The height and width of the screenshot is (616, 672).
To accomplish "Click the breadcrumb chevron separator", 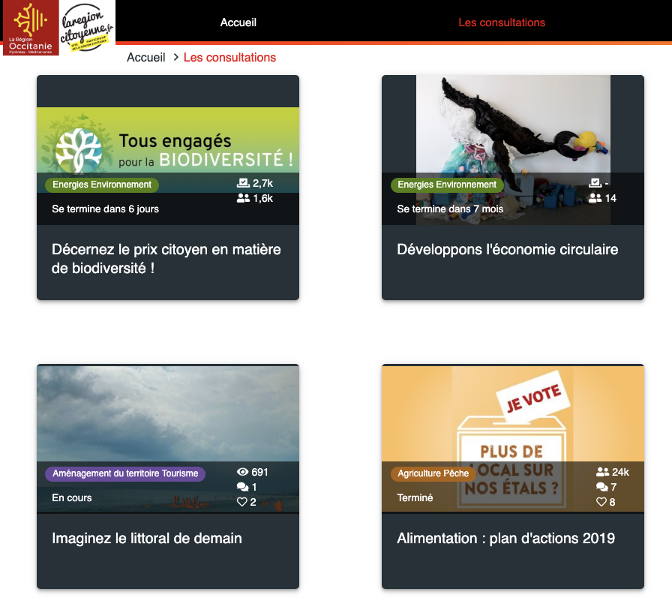I will point(175,57).
